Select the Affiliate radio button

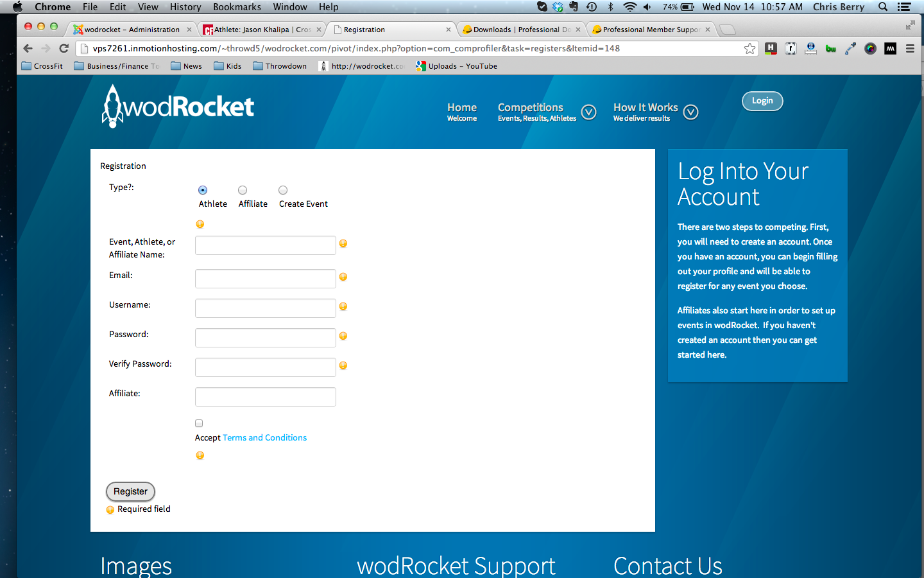pos(243,190)
